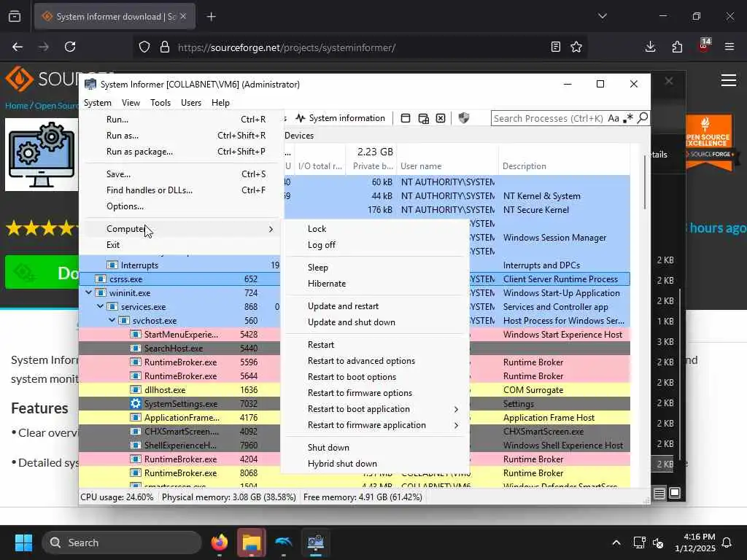Click the find window toolbar icon
This screenshot has height=560, width=747.
pos(406,118)
